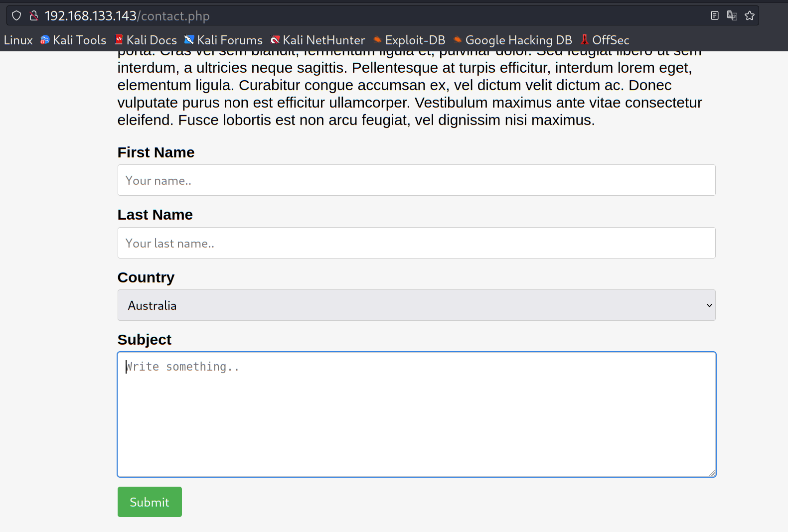Click the Subject textarea resize handle
Image resolution: width=788 pixels, height=532 pixels.
[x=712, y=473]
